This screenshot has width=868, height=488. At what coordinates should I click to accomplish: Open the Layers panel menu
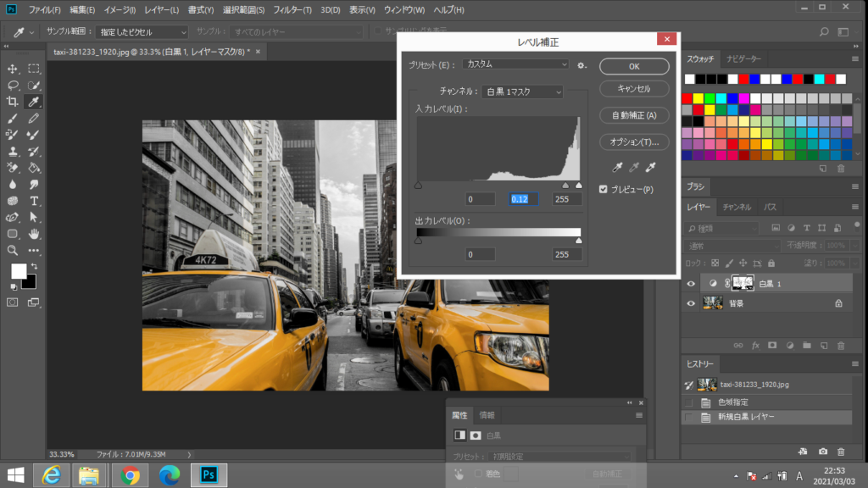pyautogui.click(x=855, y=207)
